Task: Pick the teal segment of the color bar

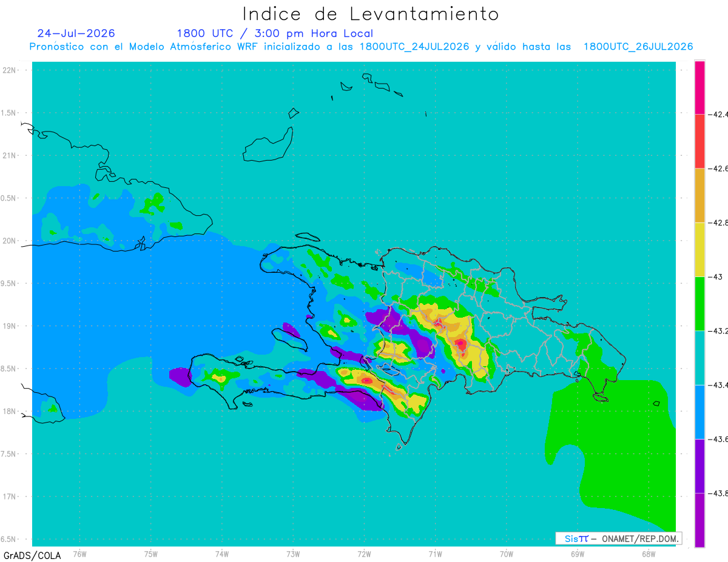Action: coord(699,358)
